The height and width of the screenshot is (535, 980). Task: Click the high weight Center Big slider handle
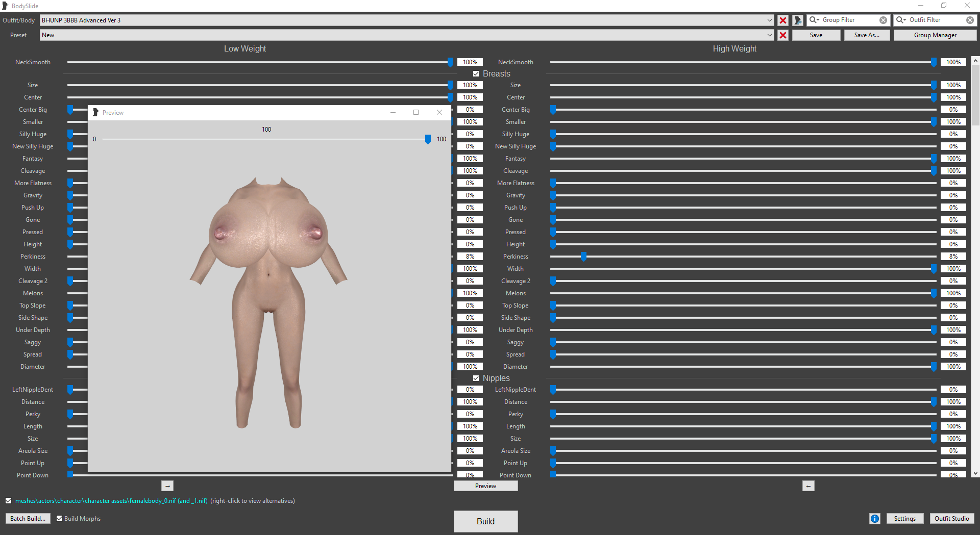(553, 110)
